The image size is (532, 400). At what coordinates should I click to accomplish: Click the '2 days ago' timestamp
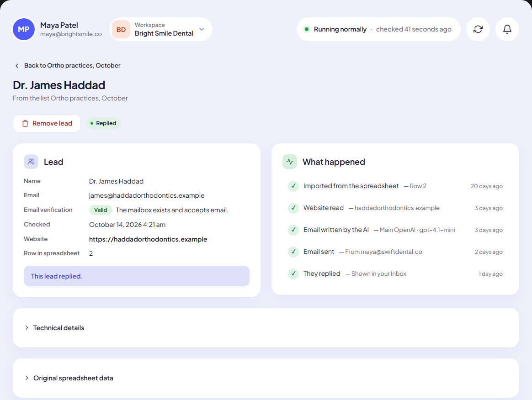(489, 252)
